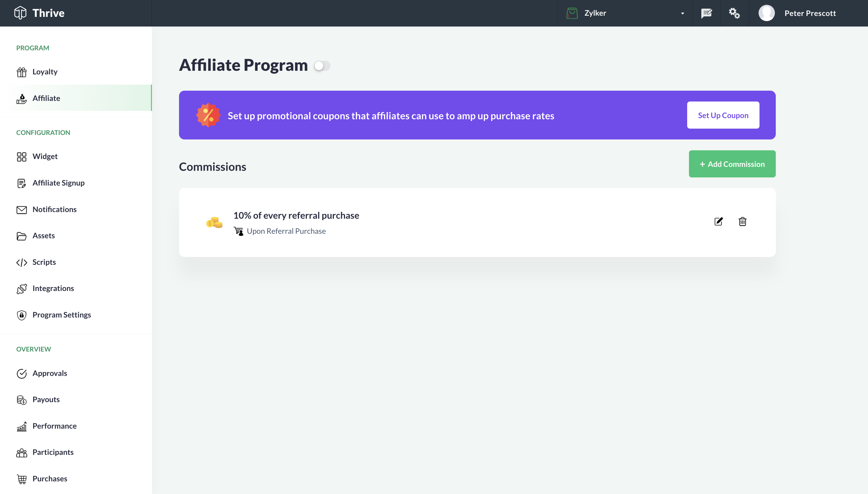868x494 pixels.
Task: Click the Widget grid icon
Action: [x=21, y=156]
